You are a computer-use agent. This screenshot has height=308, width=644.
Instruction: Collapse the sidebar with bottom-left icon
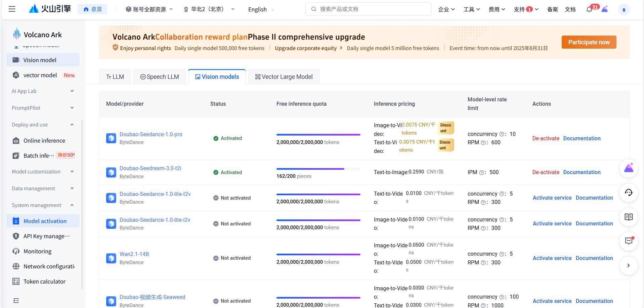(x=16, y=300)
